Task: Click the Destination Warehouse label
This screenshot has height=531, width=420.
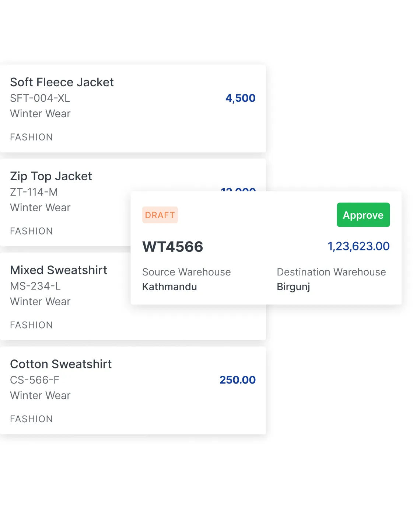Action: [x=331, y=272]
